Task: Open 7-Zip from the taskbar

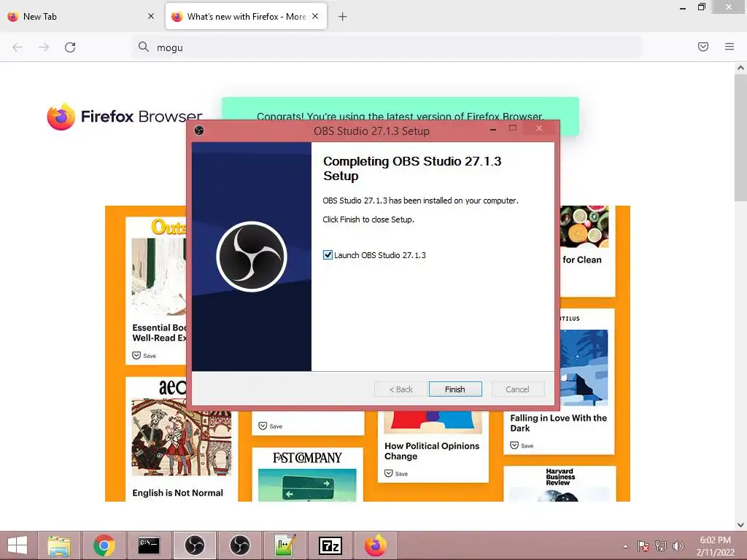Action: 330,545
